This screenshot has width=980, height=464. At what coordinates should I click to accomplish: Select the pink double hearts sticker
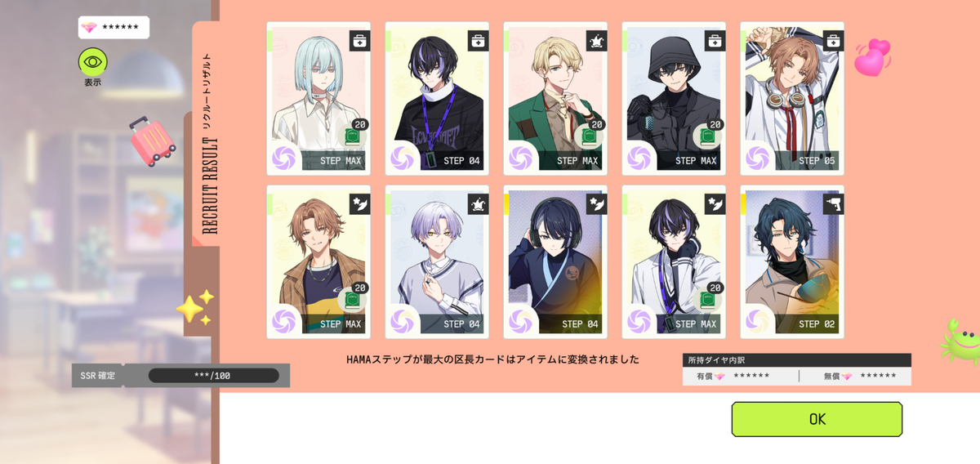(x=873, y=57)
